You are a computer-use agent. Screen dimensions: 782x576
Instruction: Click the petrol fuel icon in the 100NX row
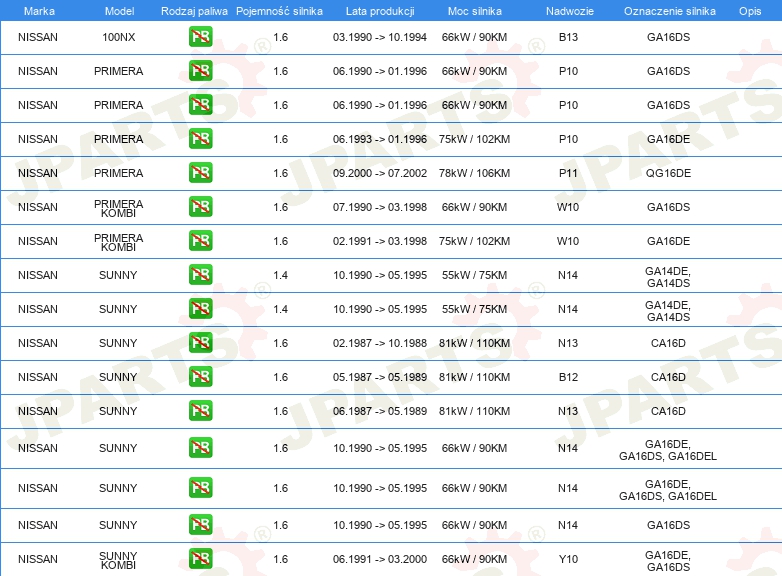[x=200, y=37]
